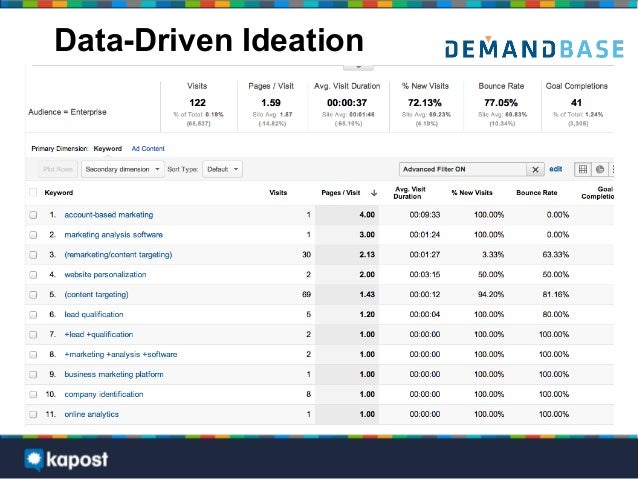Click the data table view icon
This screenshot has width=638, height=479.
pos(583,169)
